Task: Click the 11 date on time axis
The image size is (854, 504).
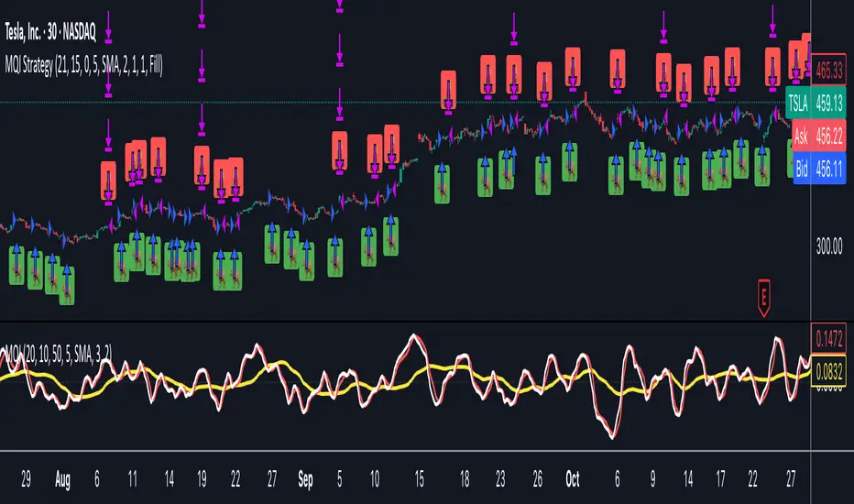Action: (x=132, y=479)
